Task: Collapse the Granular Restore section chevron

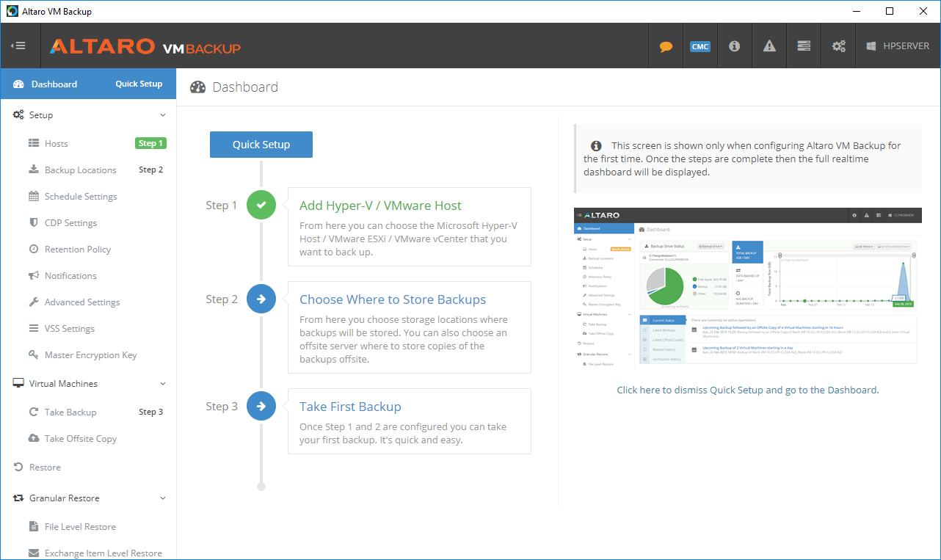Action: tap(163, 498)
